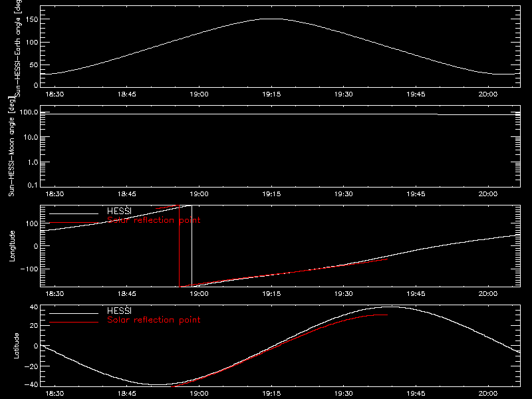
Task: Click 18:30 time label under Longitude plot
Action: click(55, 293)
